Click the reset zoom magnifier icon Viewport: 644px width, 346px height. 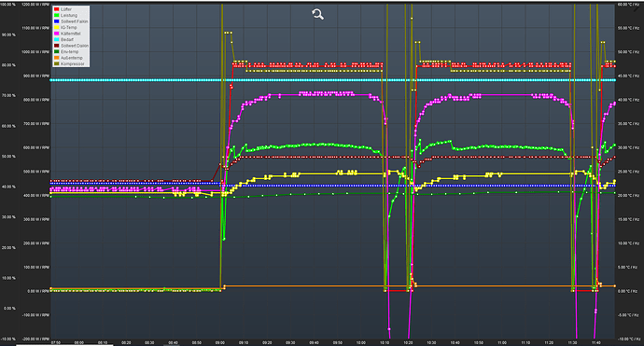click(x=317, y=14)
